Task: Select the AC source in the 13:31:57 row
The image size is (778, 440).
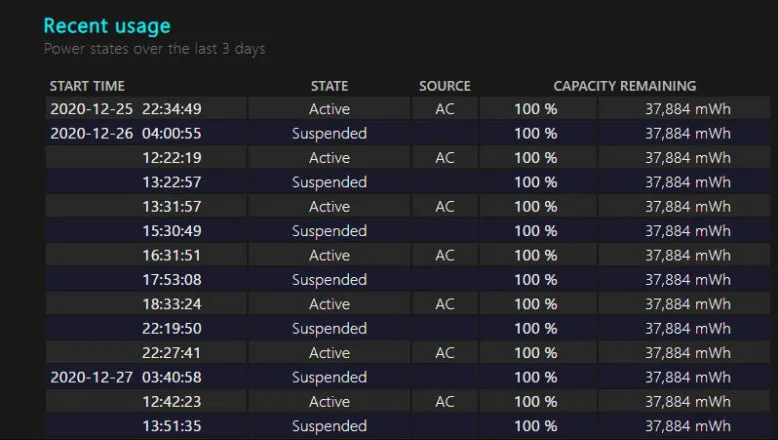Action: pos(445,206)
